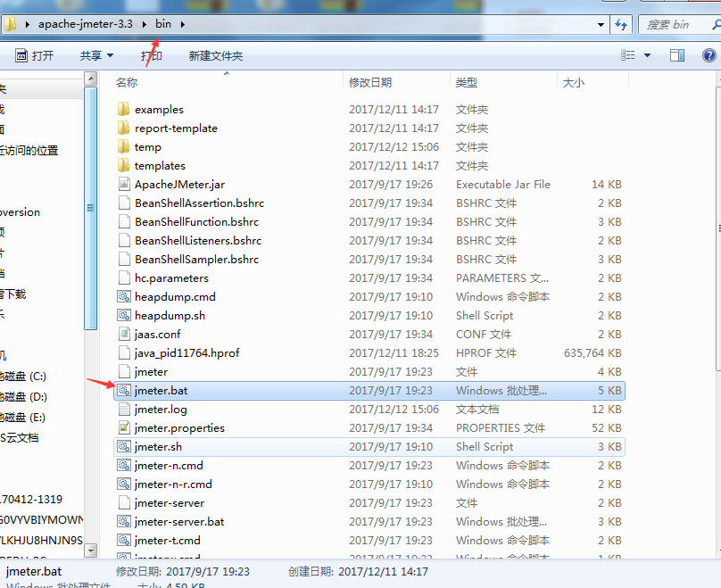Viewport: 721px width, 588px height.
Task: Click the heapdump.cmd script icon
Action: pos(124,296)
